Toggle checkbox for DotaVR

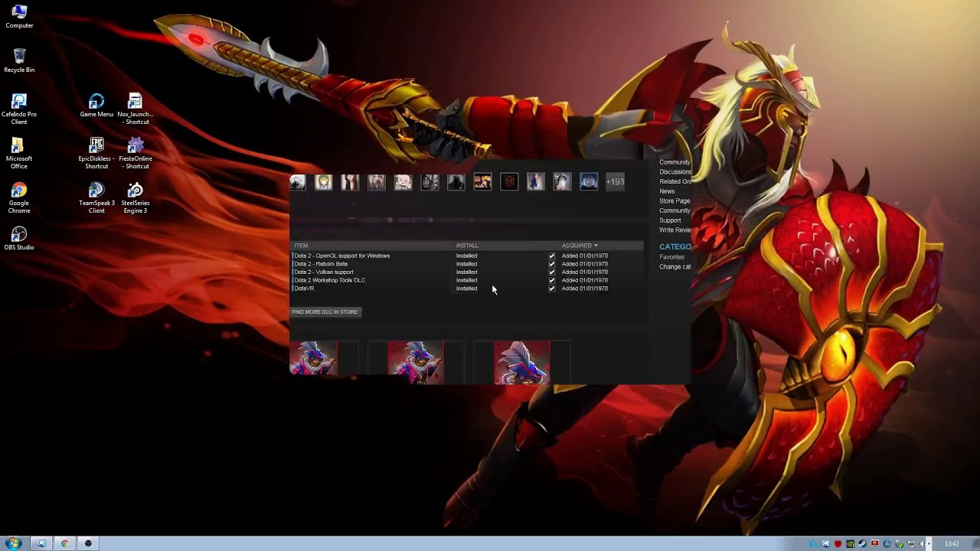(x=552, y=289)
